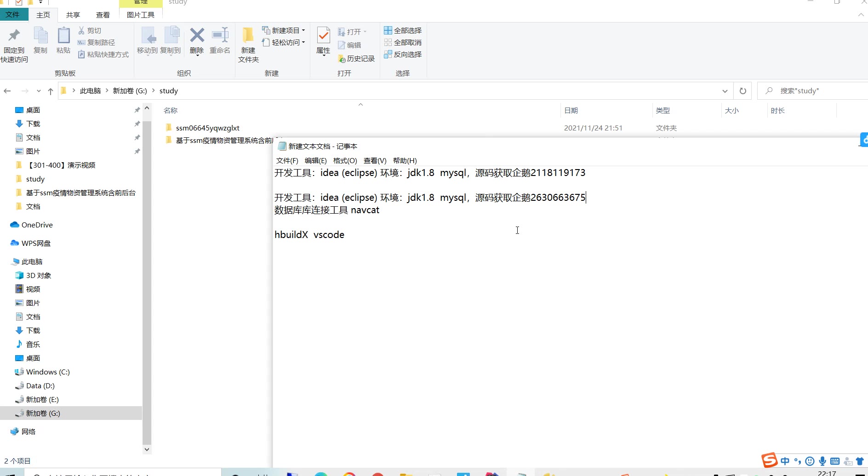Open the Properties ribbon button
868x476 pixels.
(323, 41)
